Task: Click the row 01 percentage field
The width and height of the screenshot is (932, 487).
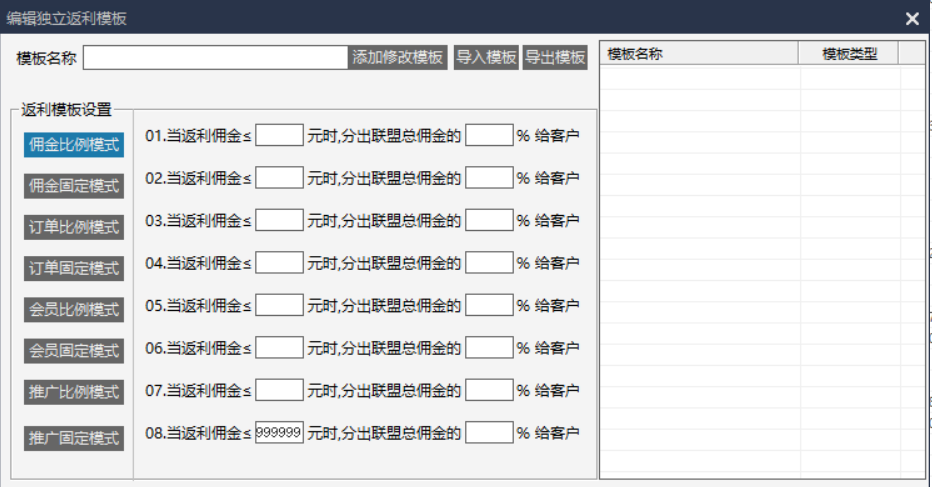Action: (x=489, y=135)
